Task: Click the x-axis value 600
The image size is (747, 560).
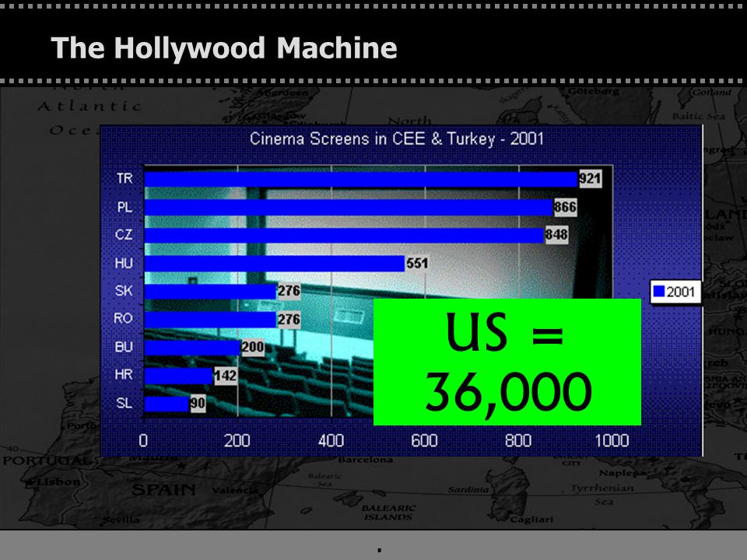Action: (x=425, y=441)
